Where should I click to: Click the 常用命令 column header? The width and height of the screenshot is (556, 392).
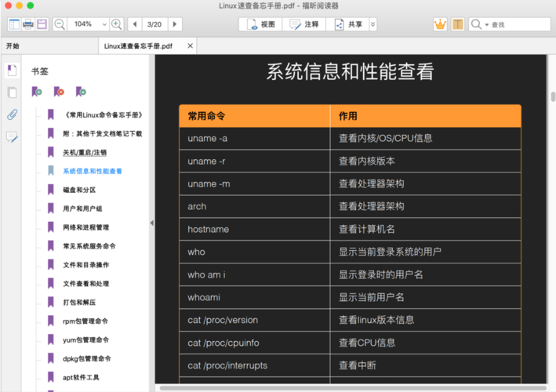(x=255, y=116)
